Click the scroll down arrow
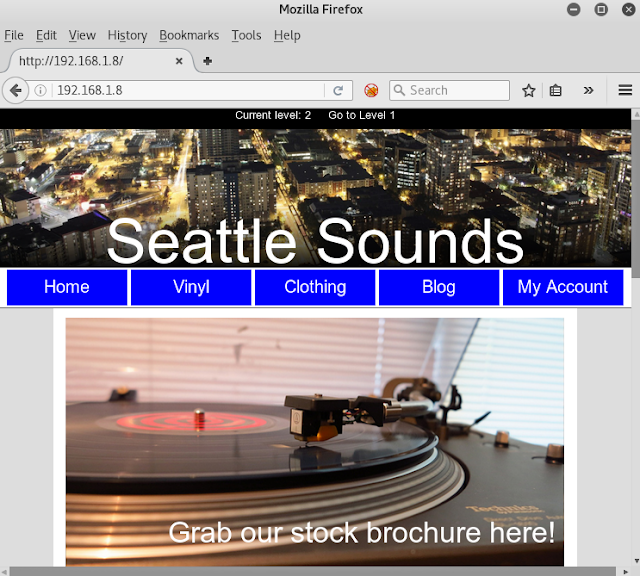640x576 pixels. point(636,561)
